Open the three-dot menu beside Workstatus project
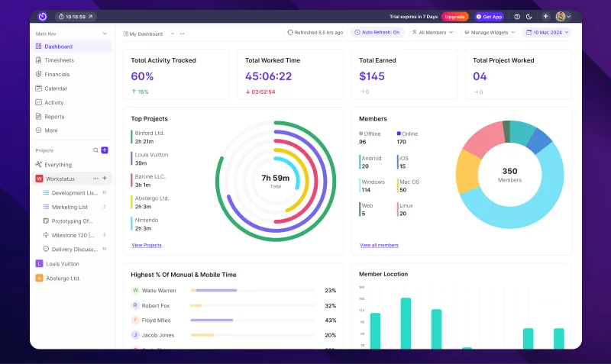 tap(95, 179)
